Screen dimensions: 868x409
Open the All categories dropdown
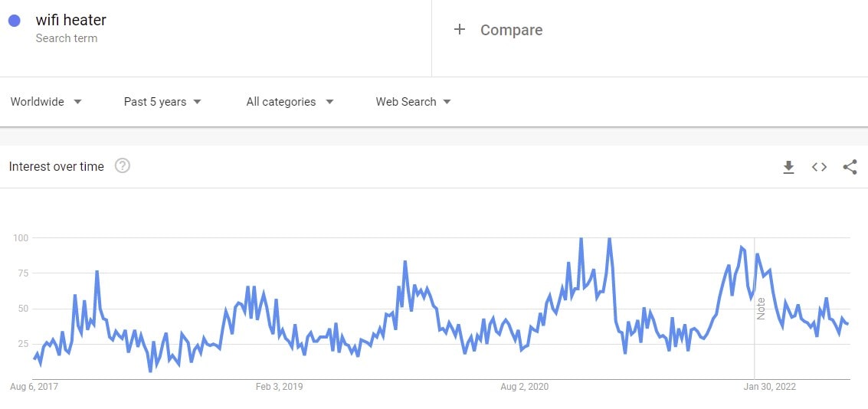click(290, 102)
